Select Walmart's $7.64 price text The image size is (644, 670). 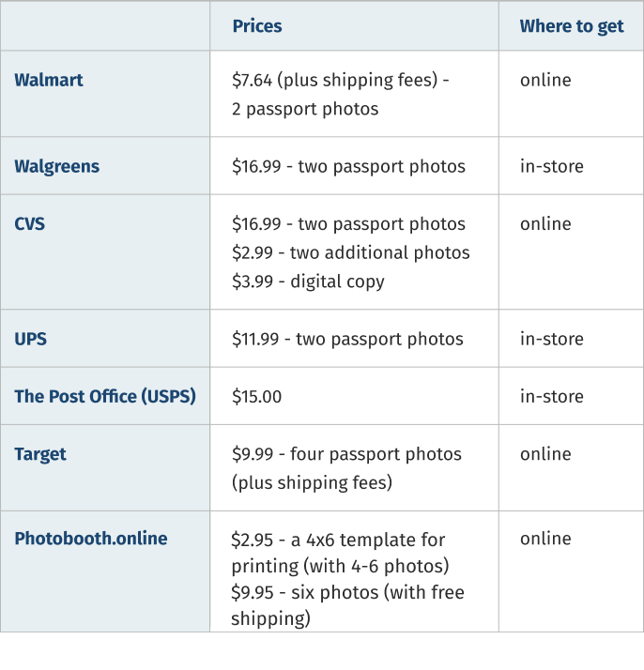[340, 80]
